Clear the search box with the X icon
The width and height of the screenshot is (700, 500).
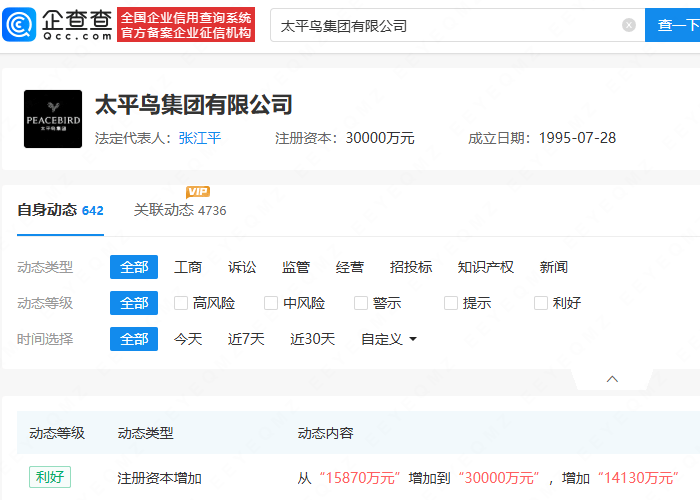(629, 25)
